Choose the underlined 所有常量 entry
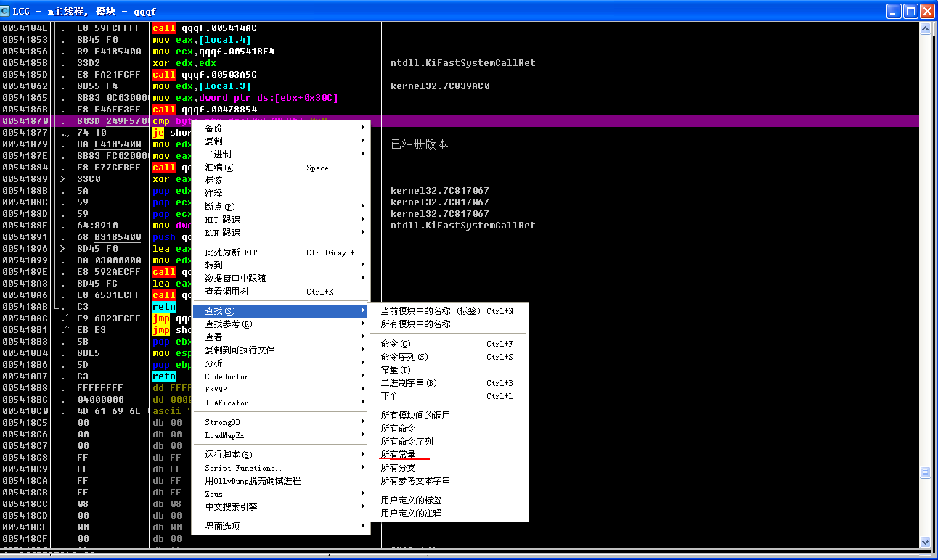 pyautogui.click(x=448, y=454)
